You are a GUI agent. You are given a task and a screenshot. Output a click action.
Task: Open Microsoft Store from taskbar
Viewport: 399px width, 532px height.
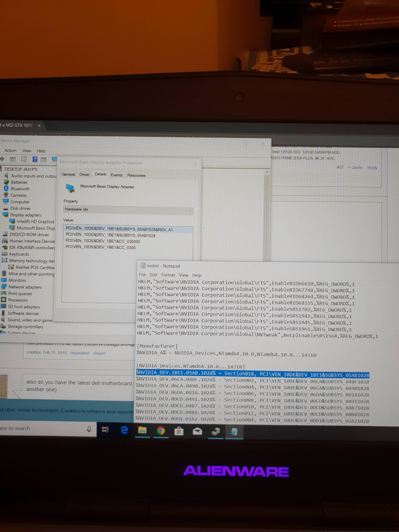[179, 431]
